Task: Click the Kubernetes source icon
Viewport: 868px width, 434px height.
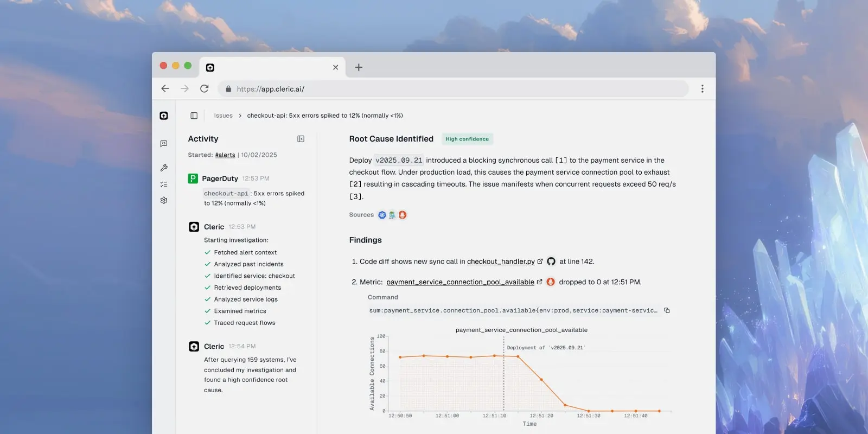Action: pos(382,215)
